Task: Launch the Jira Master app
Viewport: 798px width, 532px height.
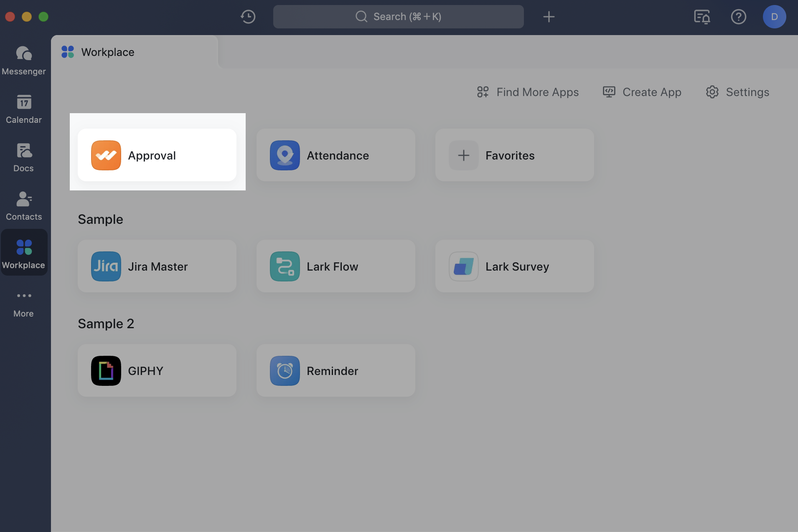Action: click(x=157, y=266)
